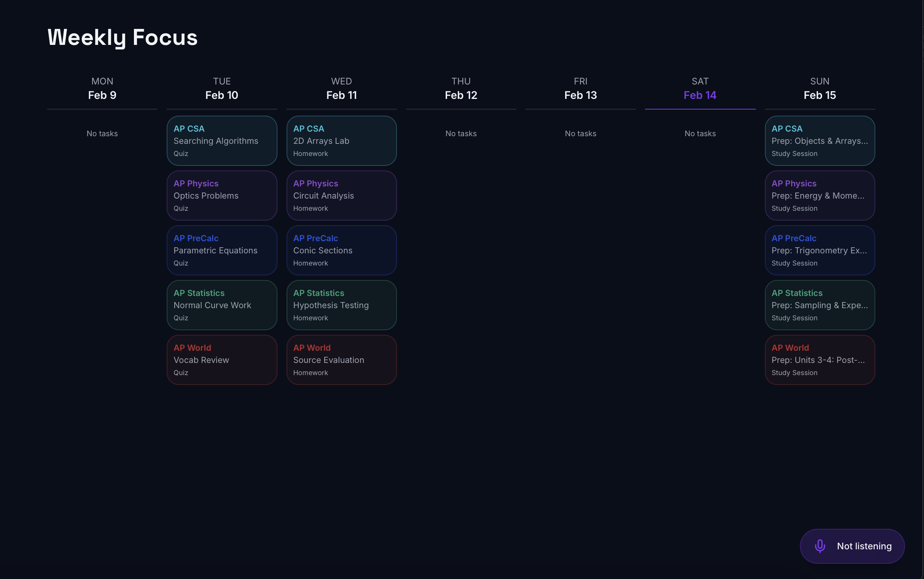Open AP Physics Optics Problems quiz card
This screenshot has width=924, height=579.
(x=222, y=196)
